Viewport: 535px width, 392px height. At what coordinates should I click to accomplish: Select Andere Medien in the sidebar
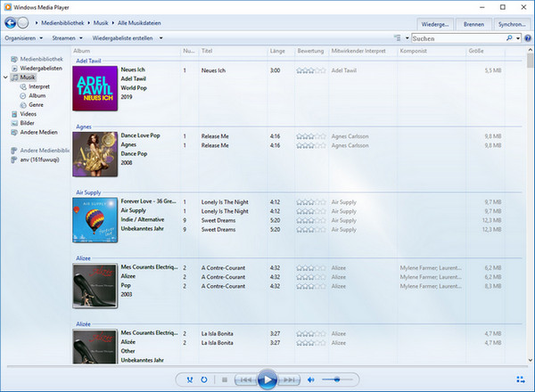pos(35,132)
